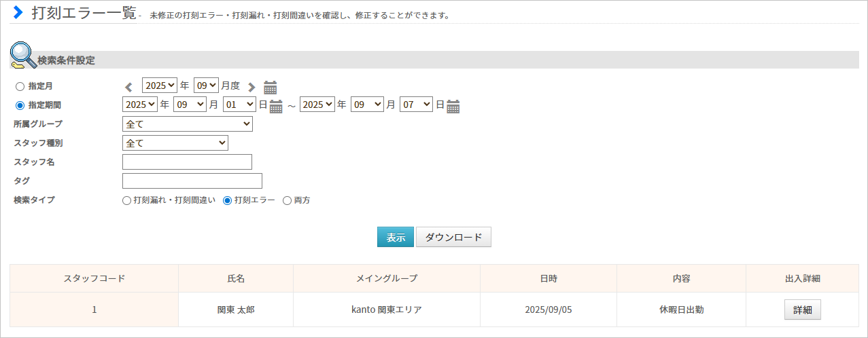
Task: Choose 打刻漏れ・打刻間違い search type
Action: point(126,200)
